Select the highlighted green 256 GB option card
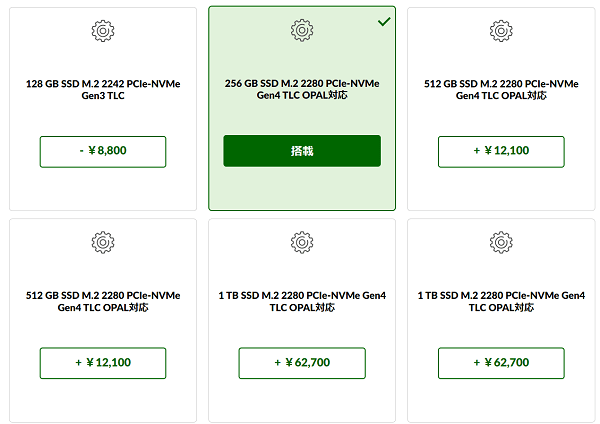Viewport: 600px width, 424px height. pos(302,108)
